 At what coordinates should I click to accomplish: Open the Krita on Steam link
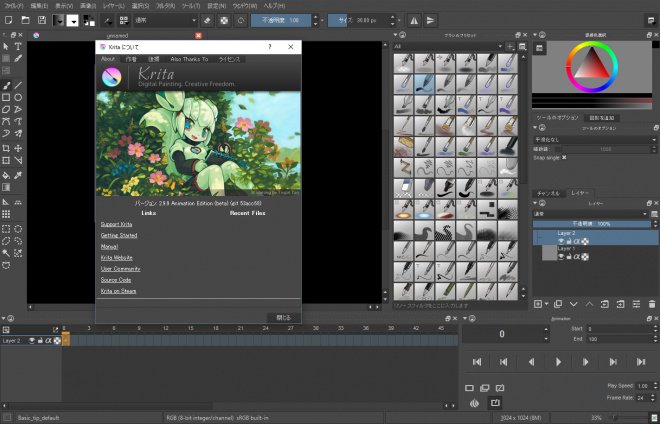pyautogui.click(x=118, y=291)
